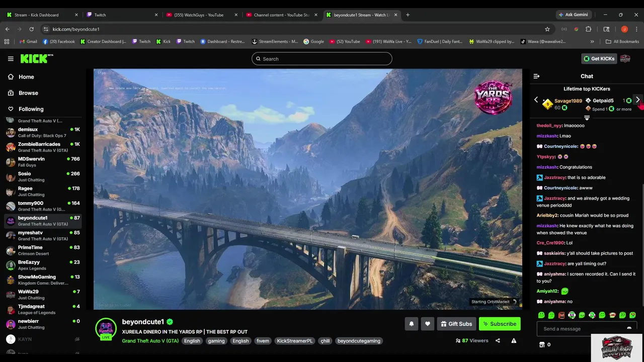Click the fivem tag
Viewport: 644px width, 362px height.
[263, 341]
